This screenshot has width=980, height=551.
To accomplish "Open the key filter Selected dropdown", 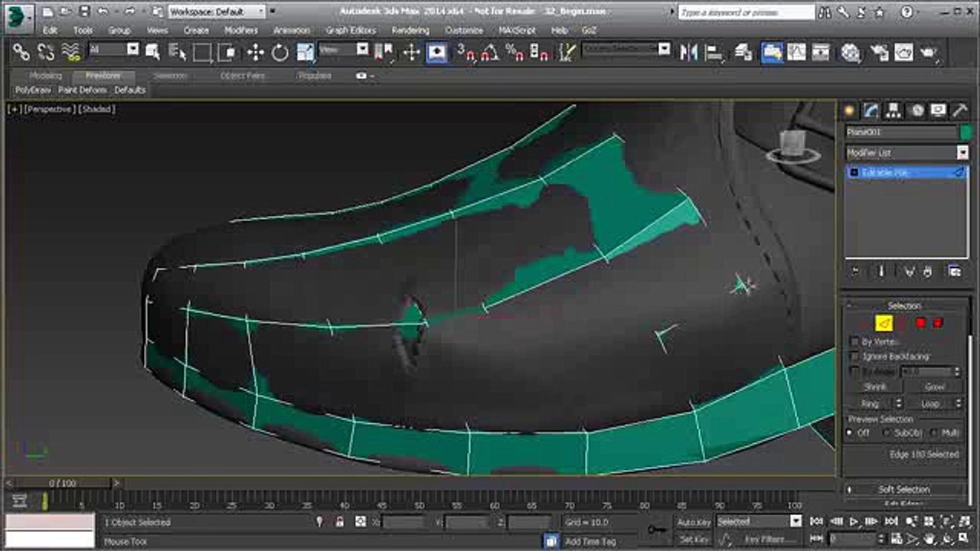I will coord(759,522).
